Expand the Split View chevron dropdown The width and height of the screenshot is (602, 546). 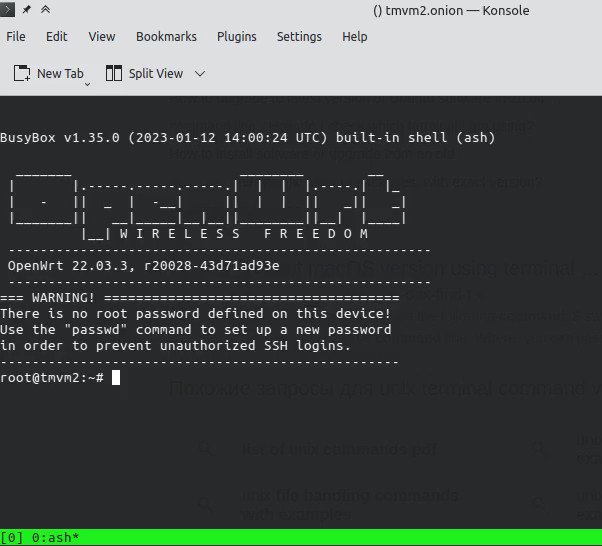point(200,73)
